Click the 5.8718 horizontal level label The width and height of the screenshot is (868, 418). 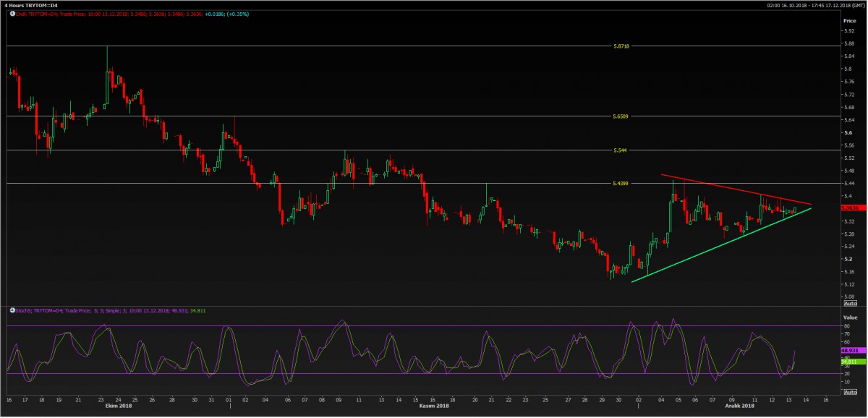click(621, 46)
